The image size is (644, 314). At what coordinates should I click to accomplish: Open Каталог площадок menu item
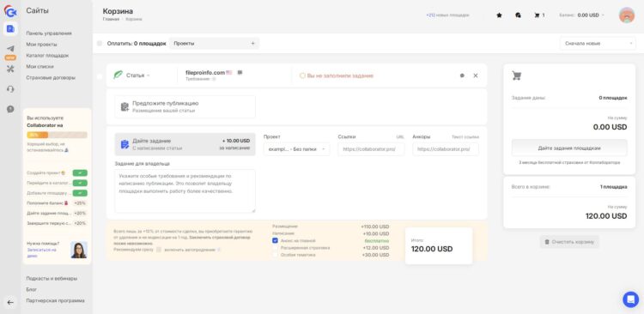tap(47, 56)
